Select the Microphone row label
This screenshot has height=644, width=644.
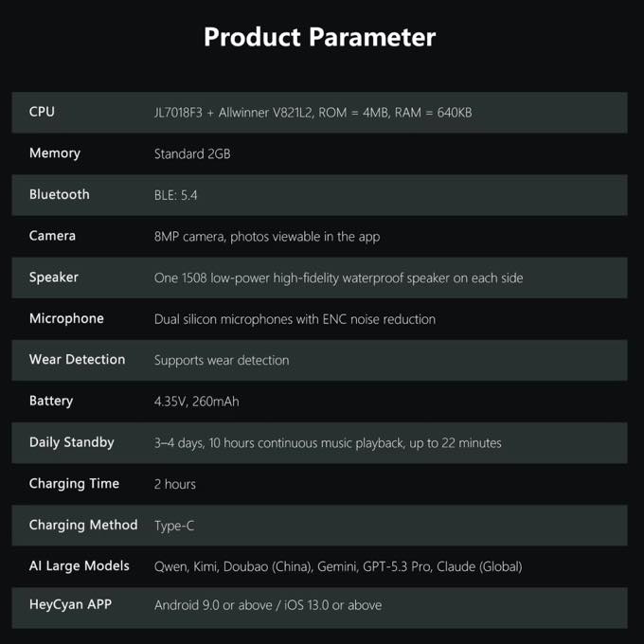(66, 318)
